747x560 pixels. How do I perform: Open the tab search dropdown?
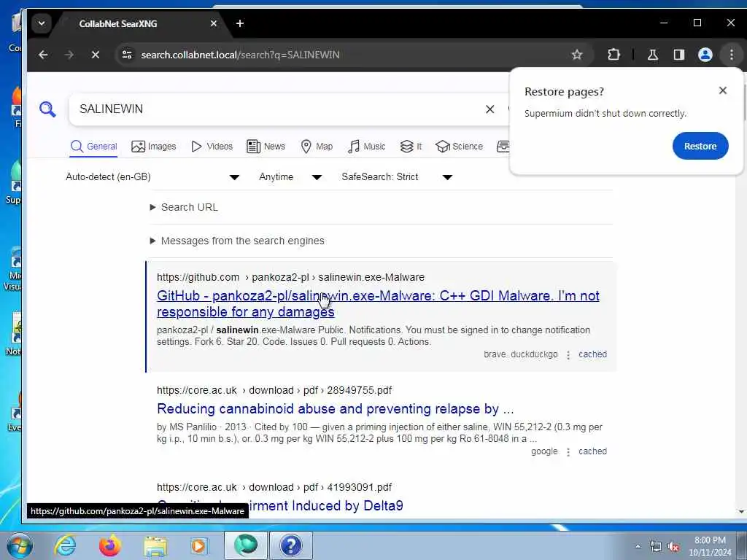click(42, 23)
